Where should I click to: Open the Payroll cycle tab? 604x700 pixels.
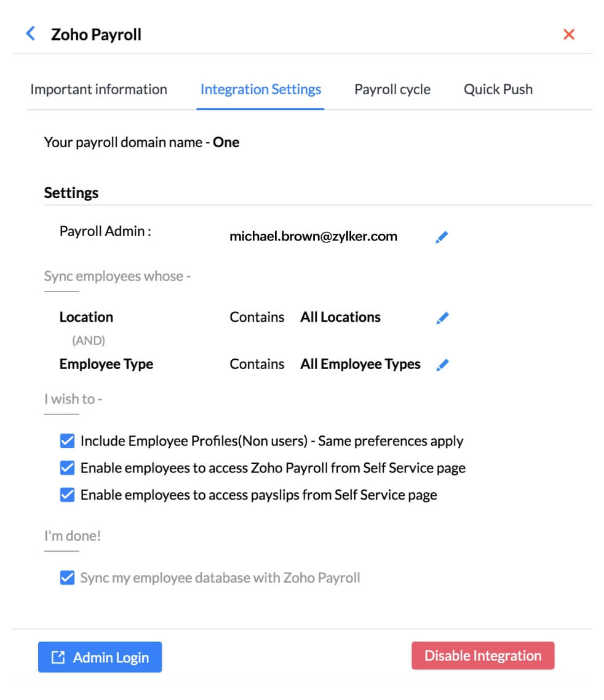point(392,90)
